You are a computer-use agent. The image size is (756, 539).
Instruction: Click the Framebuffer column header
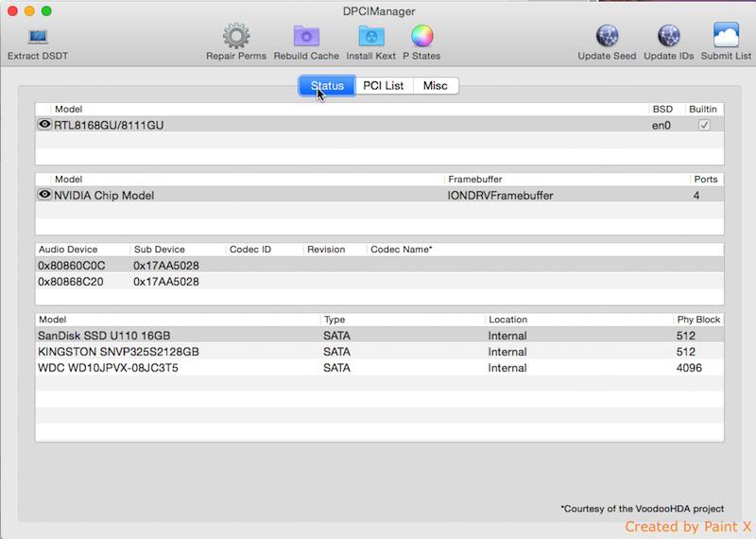click(x=567, y=179)
